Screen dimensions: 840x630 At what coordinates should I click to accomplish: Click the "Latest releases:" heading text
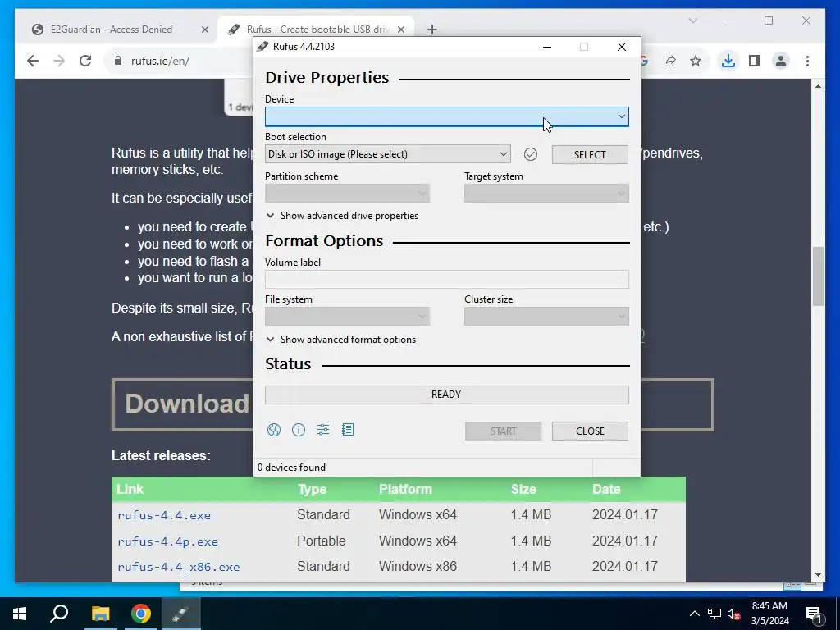point(162,455)
